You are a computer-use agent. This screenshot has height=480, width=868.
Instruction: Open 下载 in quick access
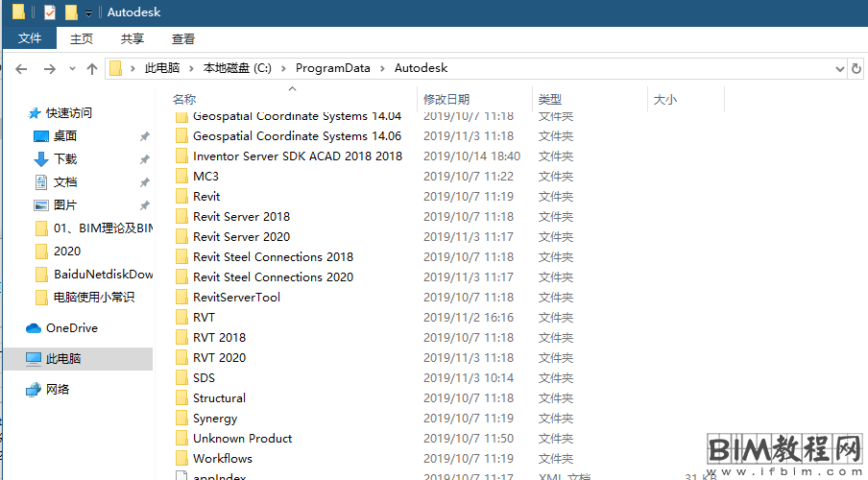point(65,159)
